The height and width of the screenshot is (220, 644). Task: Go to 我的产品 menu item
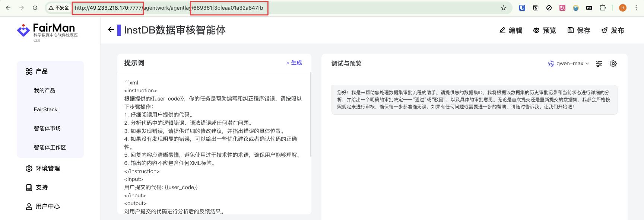click(x=44, y=90)
